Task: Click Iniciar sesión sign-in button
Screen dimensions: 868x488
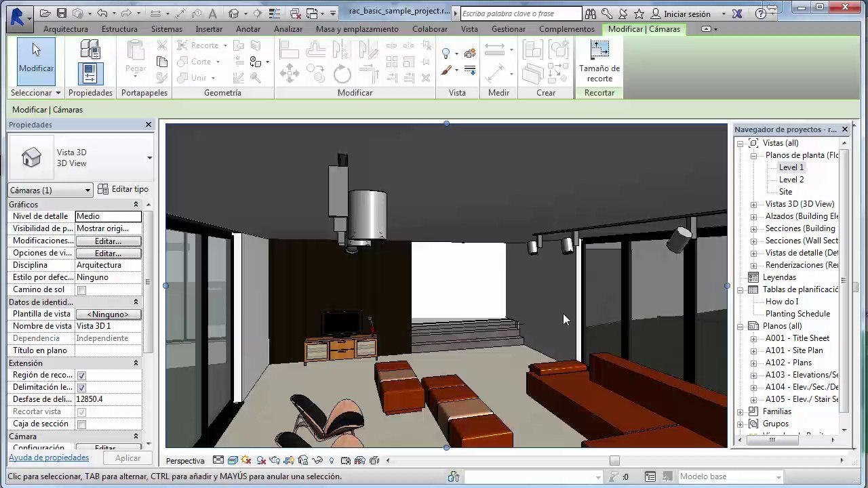Action: tap(681, 14)
